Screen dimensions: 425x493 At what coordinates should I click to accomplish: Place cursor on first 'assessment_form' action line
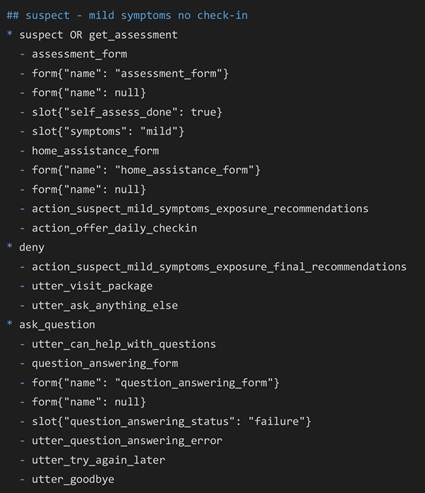pos(74,54)
